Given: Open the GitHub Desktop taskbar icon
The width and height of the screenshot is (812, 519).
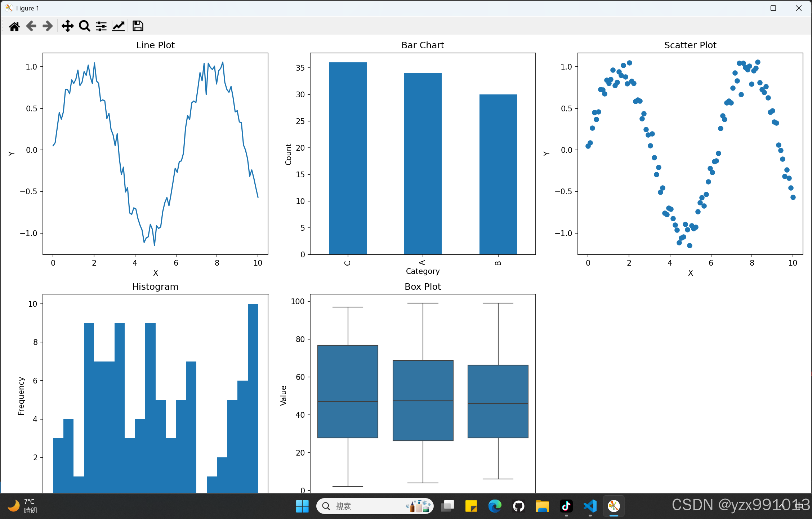Looking at the screenshot, I should coord(519,506).
